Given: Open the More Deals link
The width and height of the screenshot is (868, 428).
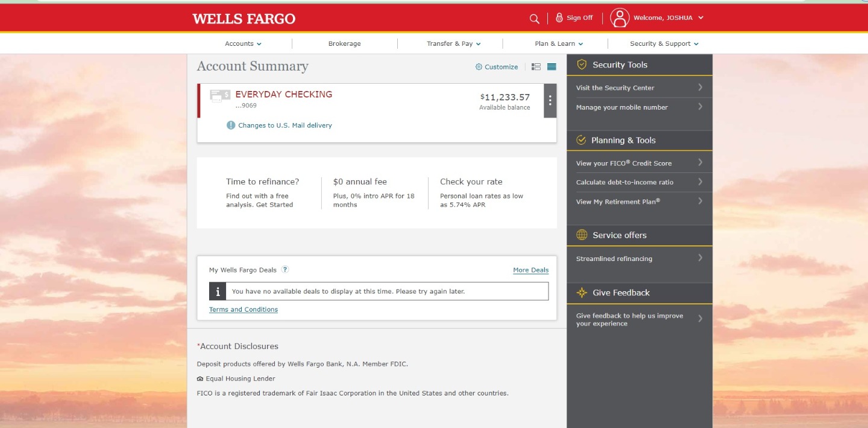Looking at the screenshot, I should (530, 270).
